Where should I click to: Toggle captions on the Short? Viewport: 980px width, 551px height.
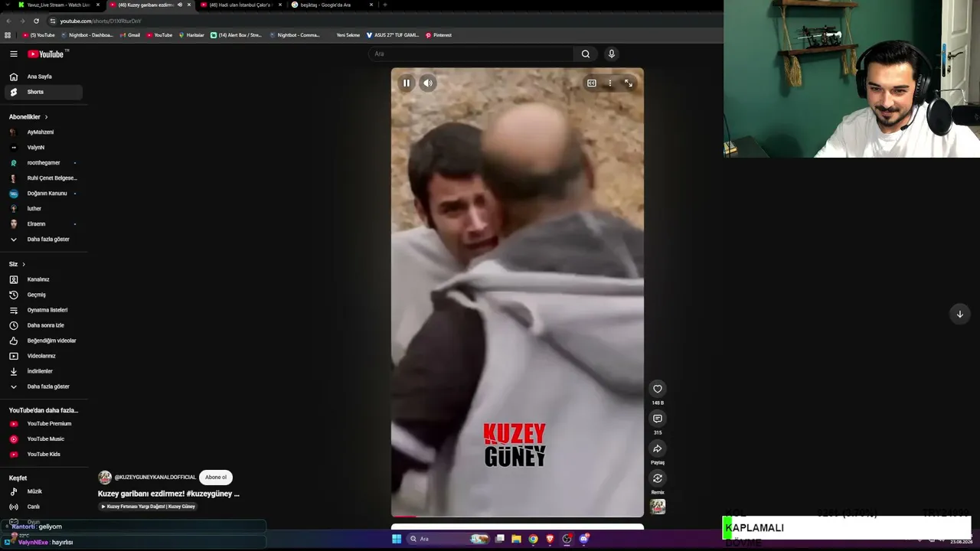(592, 83)
